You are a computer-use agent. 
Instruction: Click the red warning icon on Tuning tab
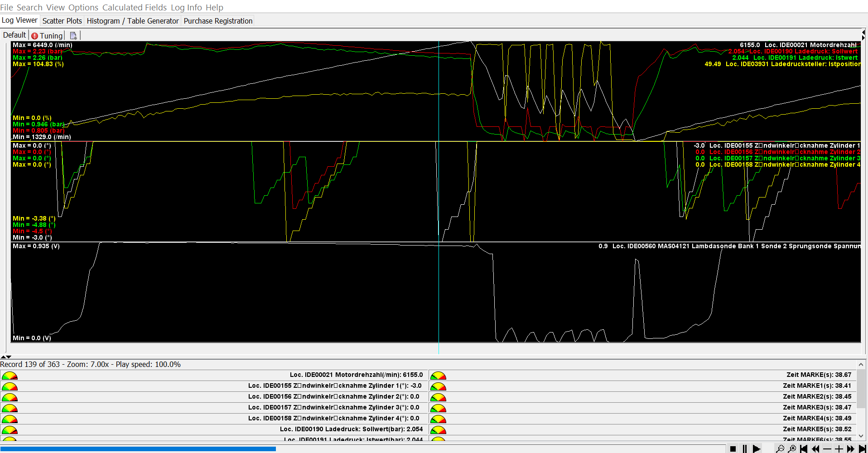34,36
